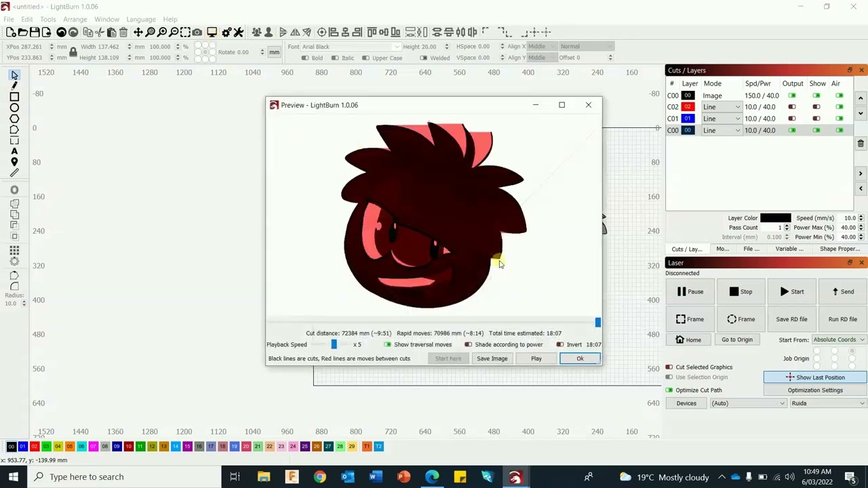Viewport: 868px width, 488px height.
Task: Toggle Output for the C02 layer
Action: tap(792, 107)
